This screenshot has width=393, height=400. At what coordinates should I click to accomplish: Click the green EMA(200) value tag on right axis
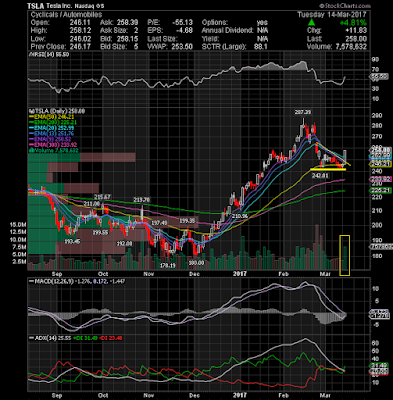(x=379, y=191)
